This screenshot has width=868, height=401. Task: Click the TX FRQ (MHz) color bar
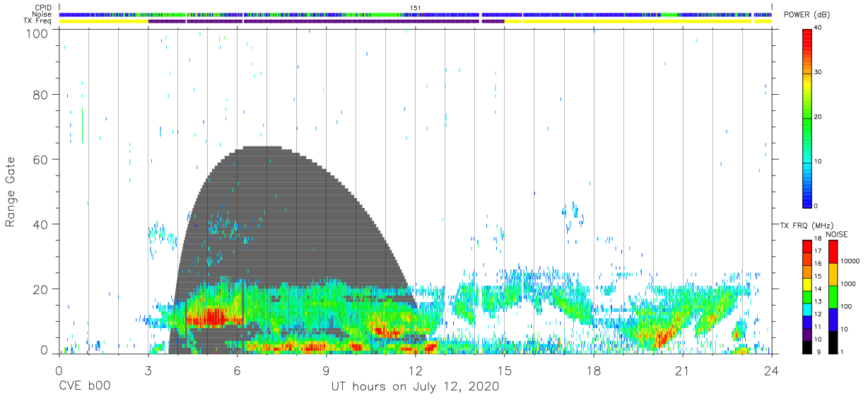click(x=807, y=297)
